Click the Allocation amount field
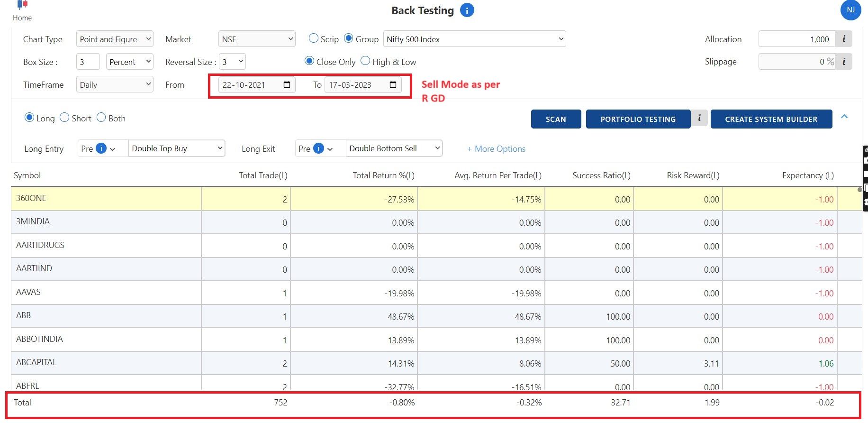 tap(796, 39)
